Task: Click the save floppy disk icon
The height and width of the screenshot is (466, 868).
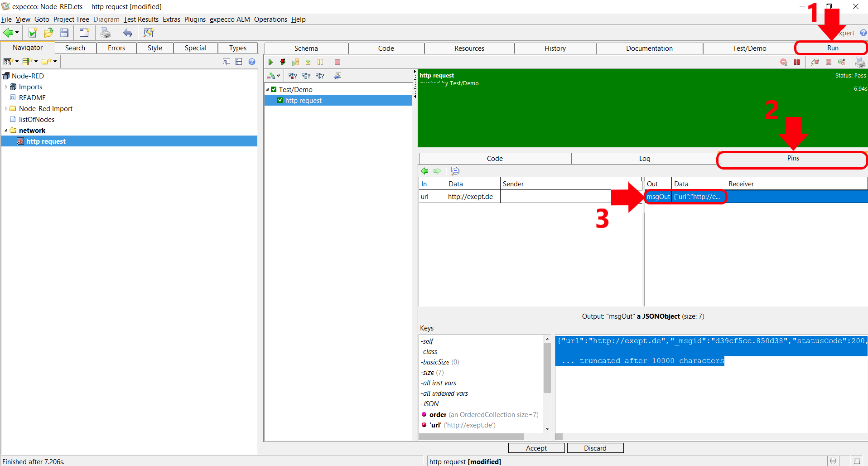Action: (64, 33)
